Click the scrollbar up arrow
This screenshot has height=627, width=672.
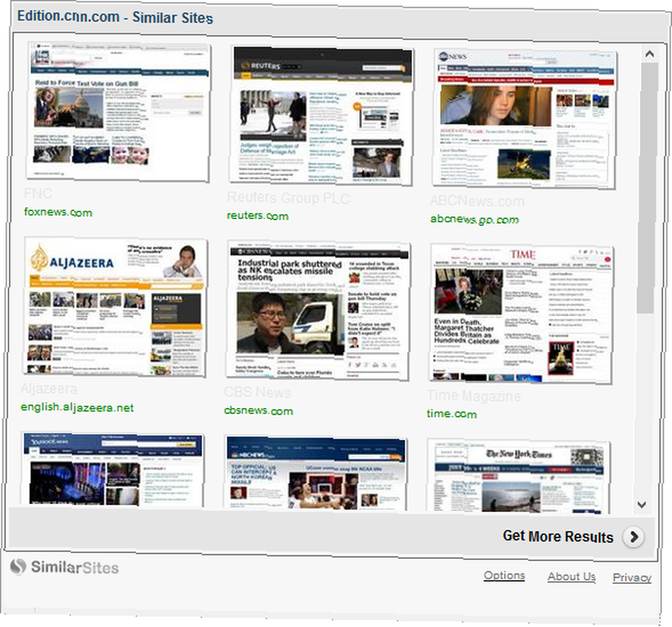click(650, 54)
